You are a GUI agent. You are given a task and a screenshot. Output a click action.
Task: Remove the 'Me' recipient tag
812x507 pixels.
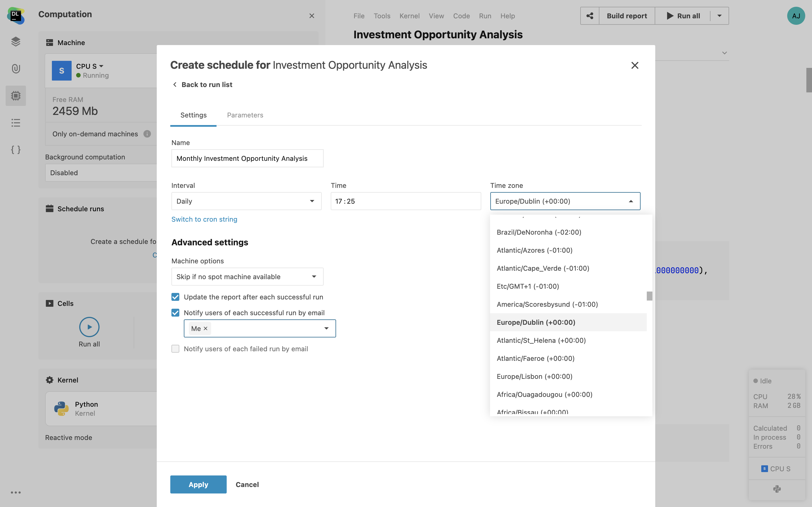tap(206, 328)
